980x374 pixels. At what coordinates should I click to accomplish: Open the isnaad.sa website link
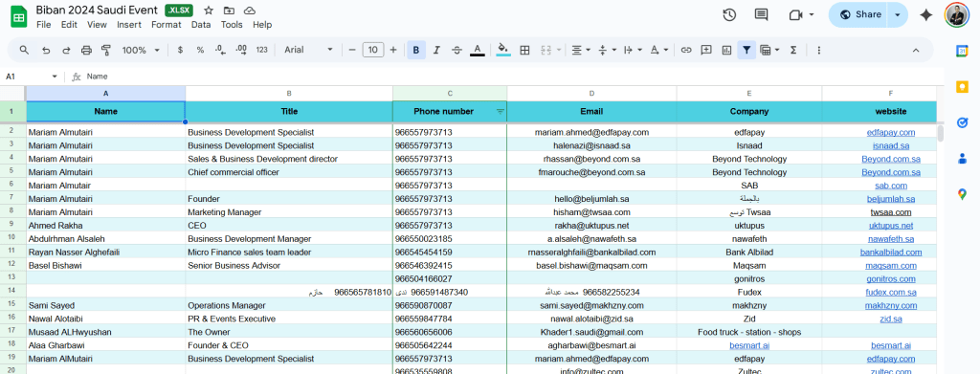click(891, 145)
